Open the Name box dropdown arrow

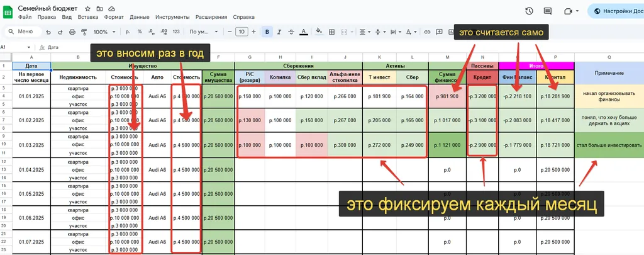(29, 47)
